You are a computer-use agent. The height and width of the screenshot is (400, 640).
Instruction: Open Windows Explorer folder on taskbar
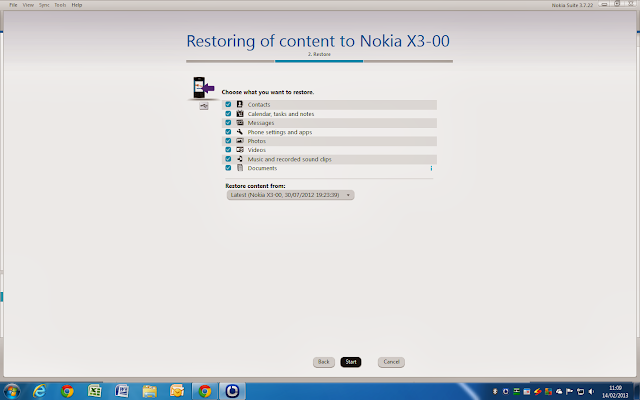(149, 391)
